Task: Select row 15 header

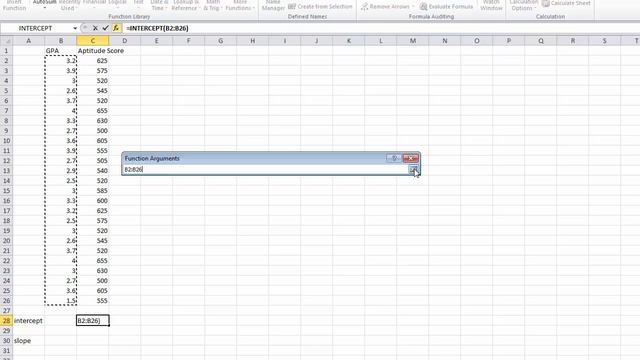Action: click(x=7, y=191)
